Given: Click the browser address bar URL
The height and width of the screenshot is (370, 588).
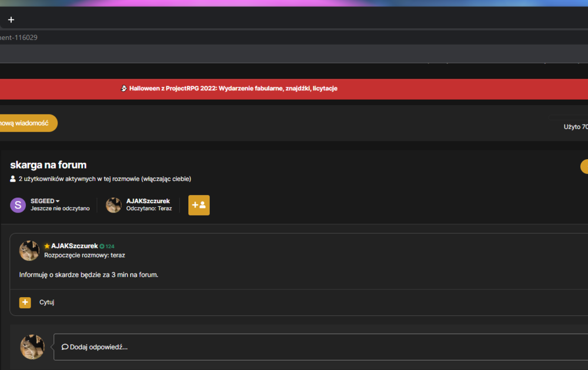Looking at the screenshot, I should coord(19,38).
